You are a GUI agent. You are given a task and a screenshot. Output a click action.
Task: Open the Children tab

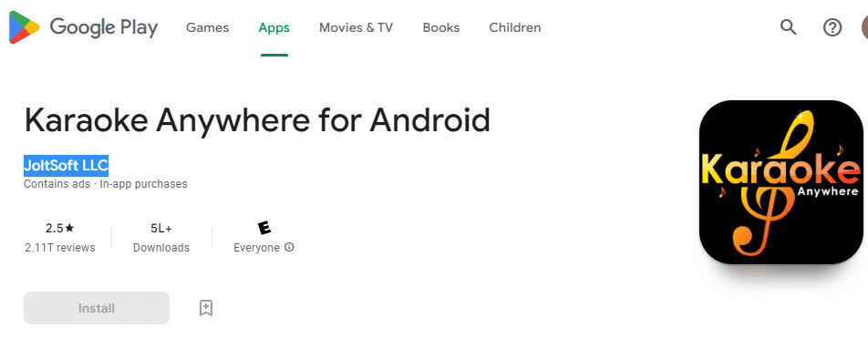click(515, 27)
